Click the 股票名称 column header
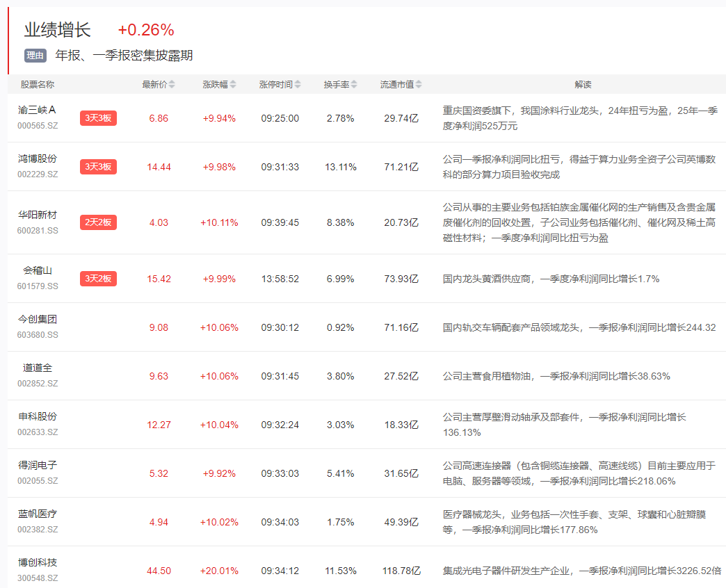The width and height of the screenshot is (726, 588). (38, 85)
